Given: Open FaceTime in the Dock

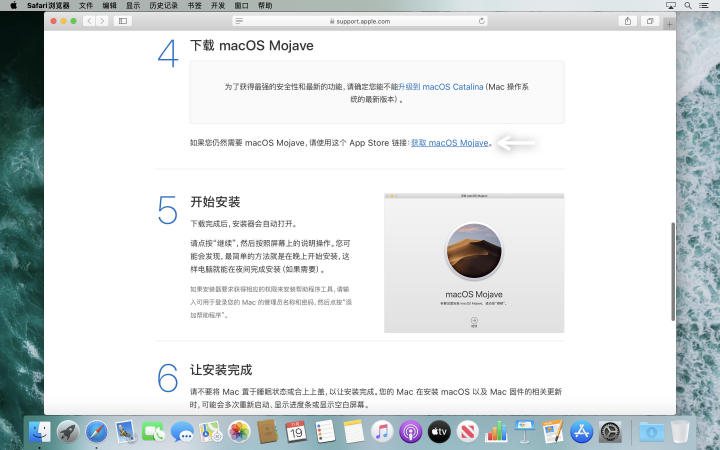Looking at the screenshot, I should point(153,432).
